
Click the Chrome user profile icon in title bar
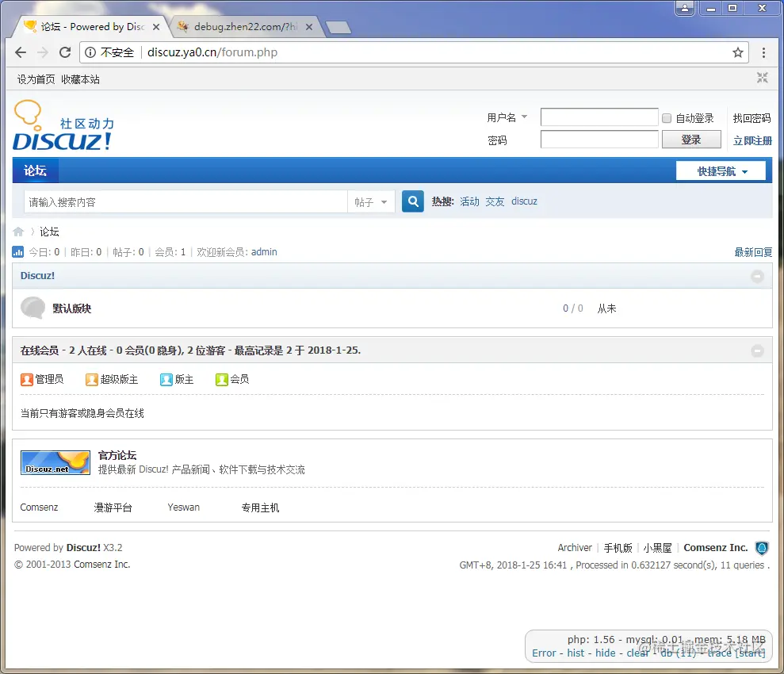tap(685, 8)
